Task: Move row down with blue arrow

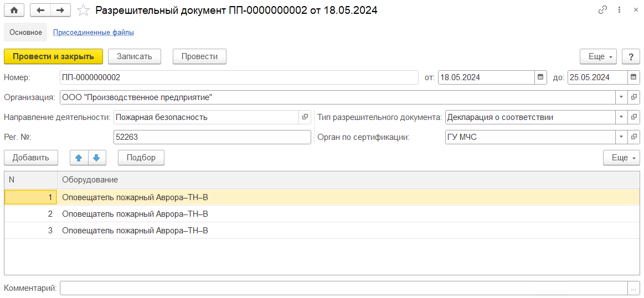Action: coord(96,158)
